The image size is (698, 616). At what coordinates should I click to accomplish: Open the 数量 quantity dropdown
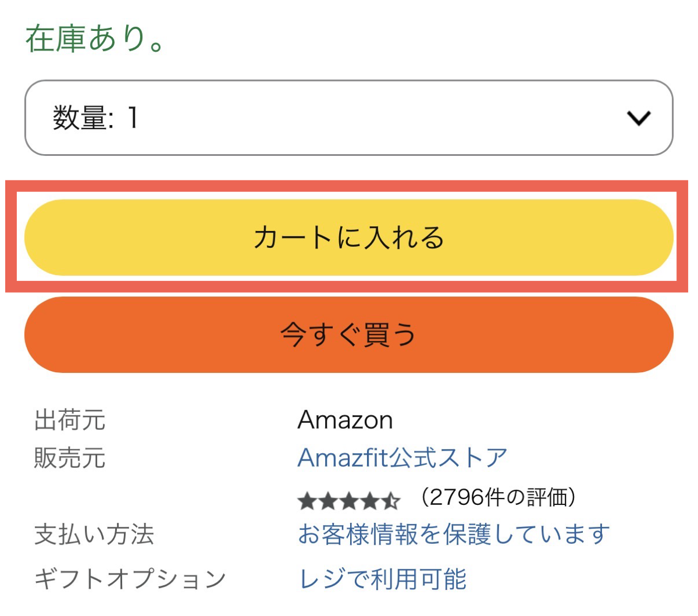click(348, 118)
